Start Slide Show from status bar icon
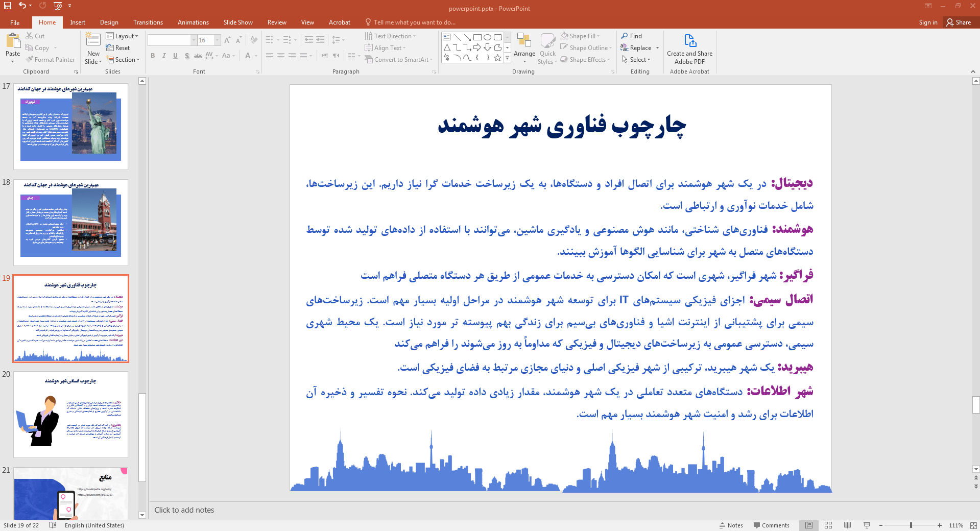 (x=867, y=525)
